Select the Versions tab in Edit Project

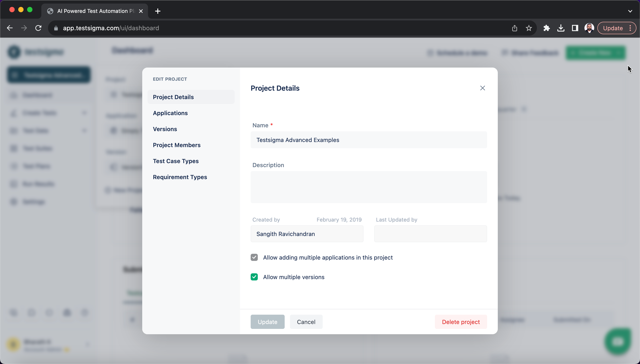tap(165, 129)
